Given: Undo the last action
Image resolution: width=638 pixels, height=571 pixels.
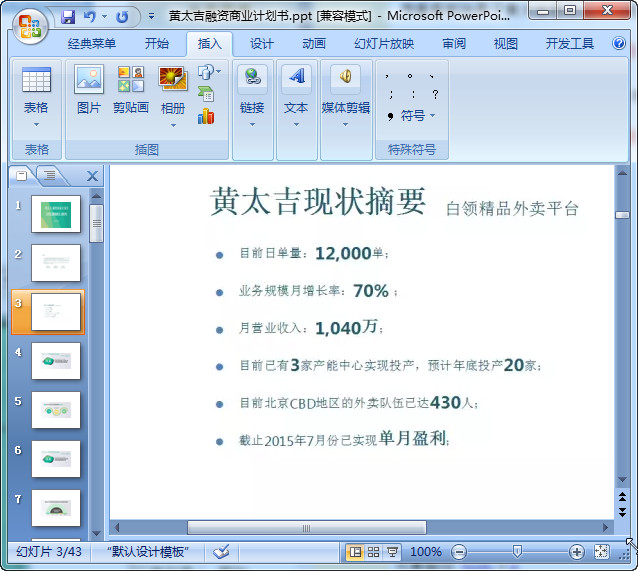Looking at the screenshot, I should pyautogui.click(x=90, y=17).
